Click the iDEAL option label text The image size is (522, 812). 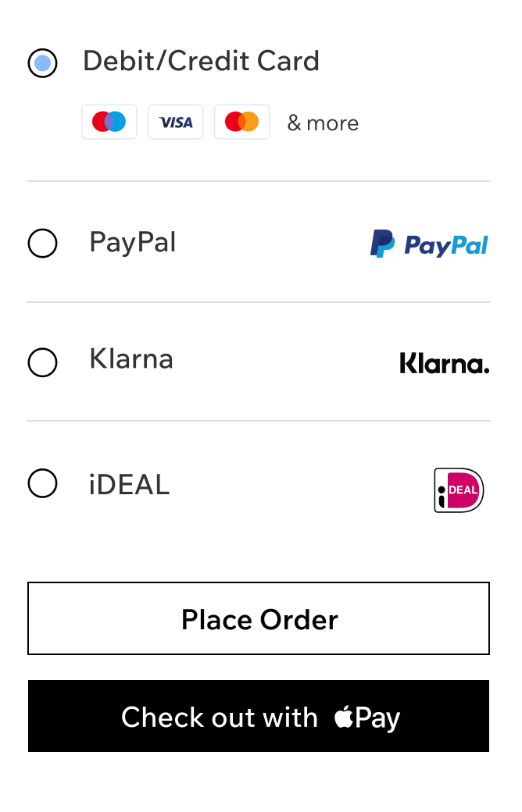[x=129, y=485]
